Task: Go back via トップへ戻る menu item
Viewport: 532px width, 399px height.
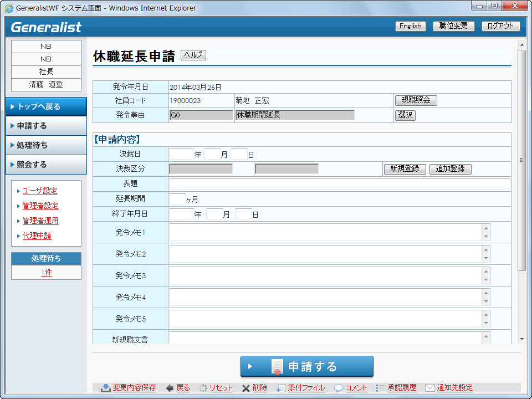Action: (x=46, y=106)
